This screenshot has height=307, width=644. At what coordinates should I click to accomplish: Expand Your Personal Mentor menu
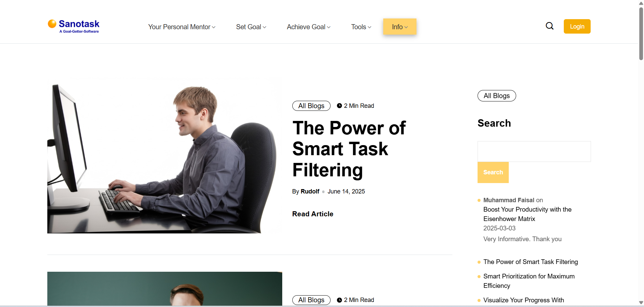tap(182, 27)
